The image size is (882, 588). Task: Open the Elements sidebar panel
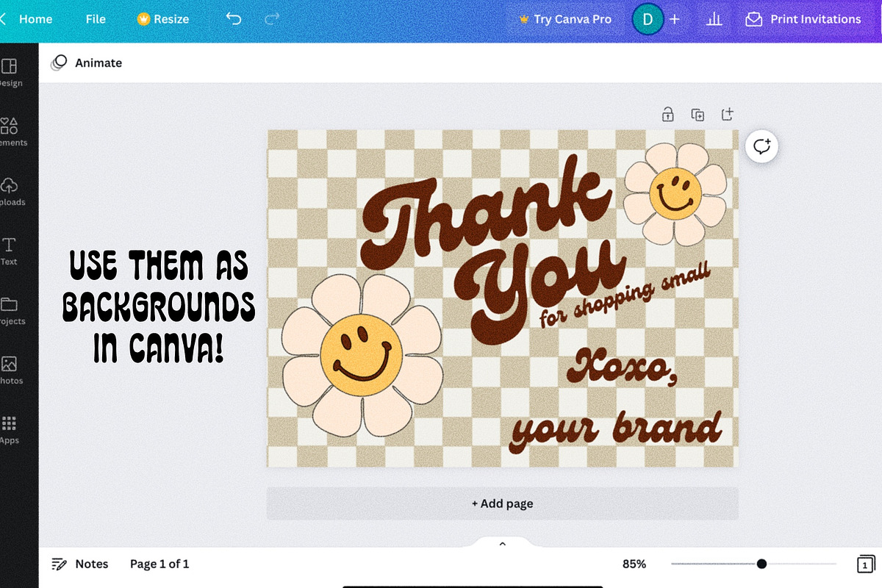10,132
